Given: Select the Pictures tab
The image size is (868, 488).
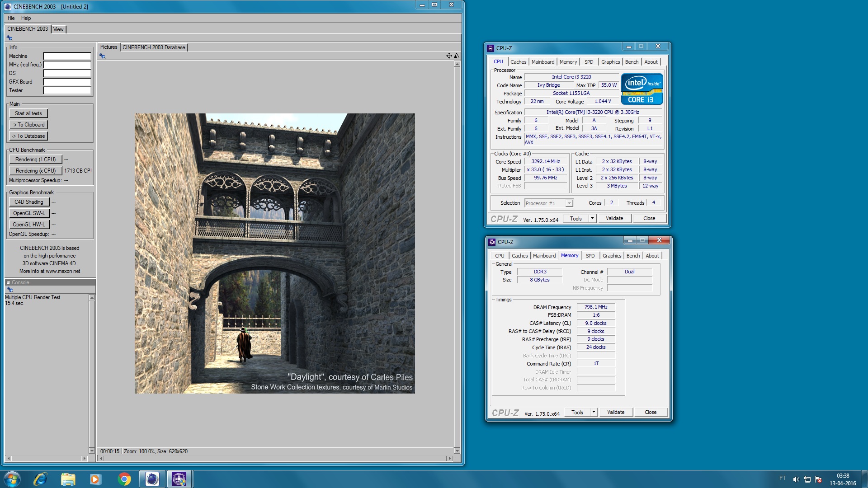Looking at the screenshot, I should pyautogui.click(x=108, y=47).
